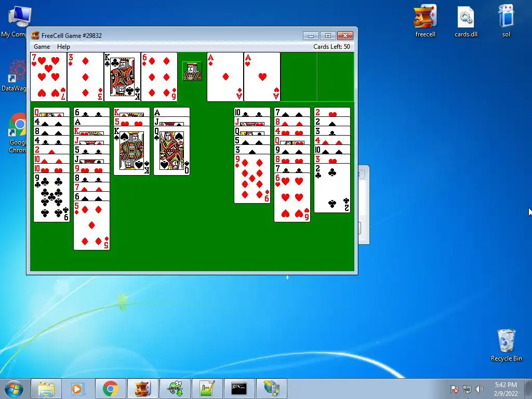The width and height of the screenshot is (532, 399).
Task: Click the Jack of hearts card
Action: (252, 122)
